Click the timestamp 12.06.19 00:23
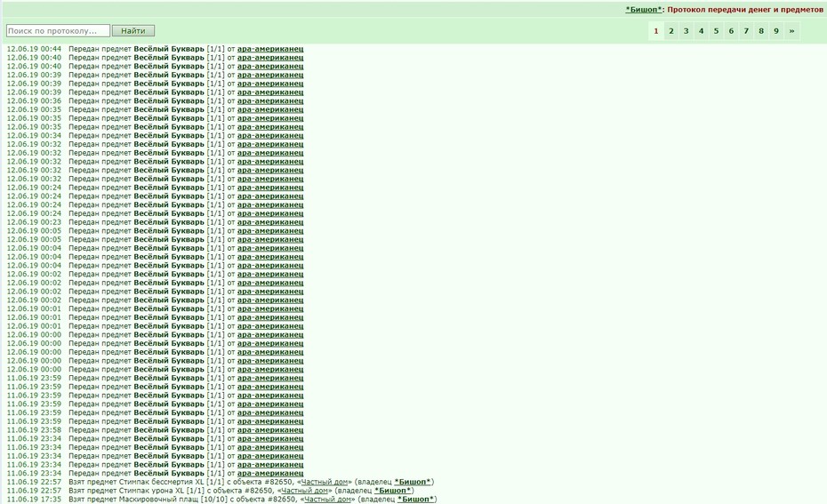The height and width of the screenshot is (504, 827). pyautogui.click(x=34, y=222)
